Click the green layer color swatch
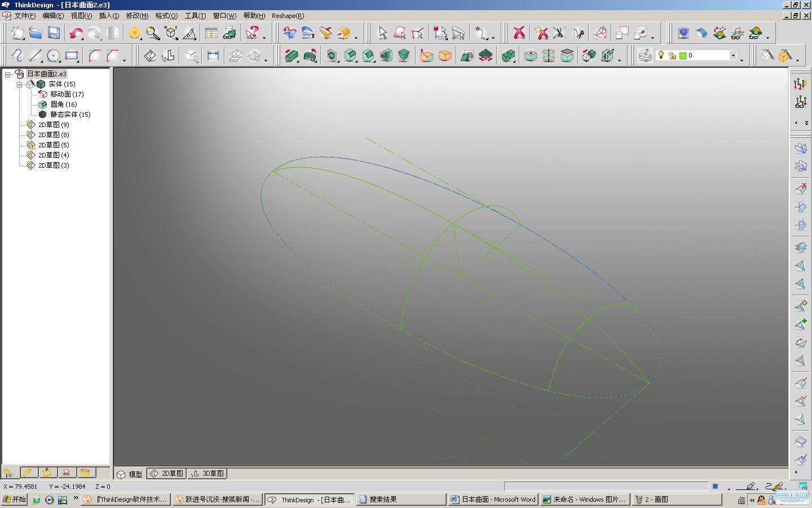The height and width of the screenshot is (508, 812). coord(683,55)
